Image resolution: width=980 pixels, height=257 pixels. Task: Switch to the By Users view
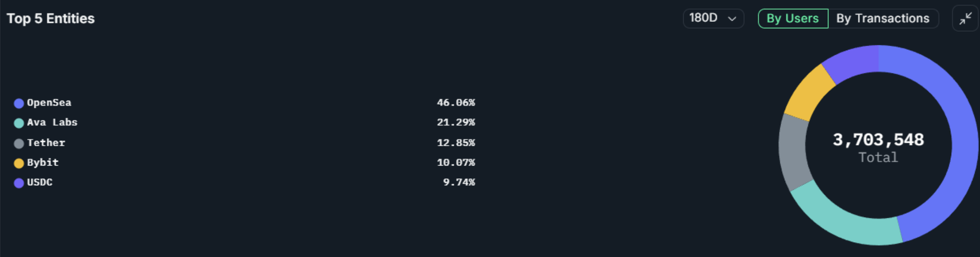click(793, 19)
